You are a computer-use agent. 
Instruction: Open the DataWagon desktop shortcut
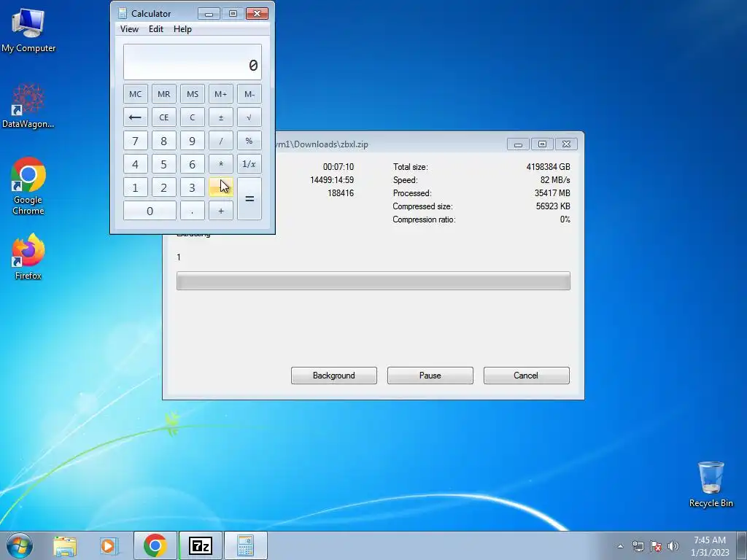coord(28,106)
